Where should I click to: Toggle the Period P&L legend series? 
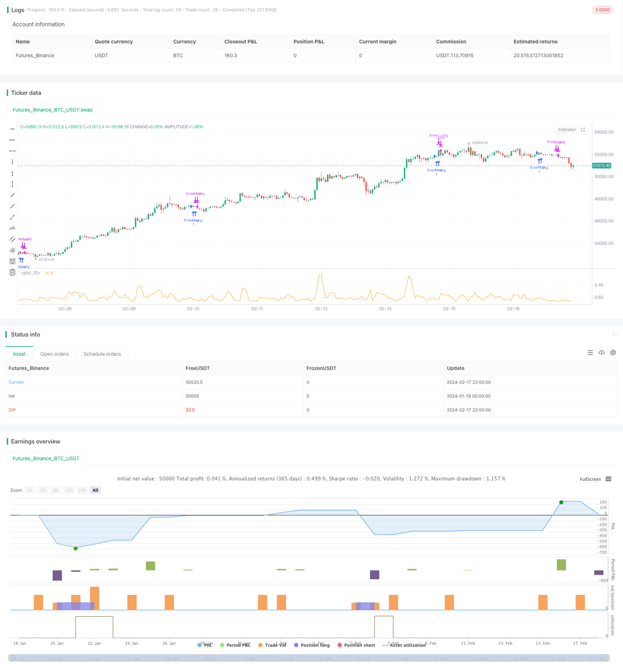[235, 645]
